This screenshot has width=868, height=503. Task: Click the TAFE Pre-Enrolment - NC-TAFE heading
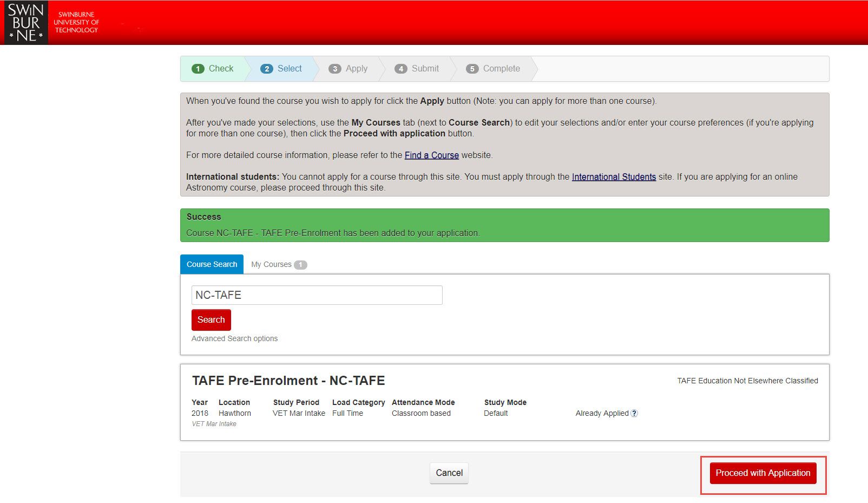click(x=288, y=381)
